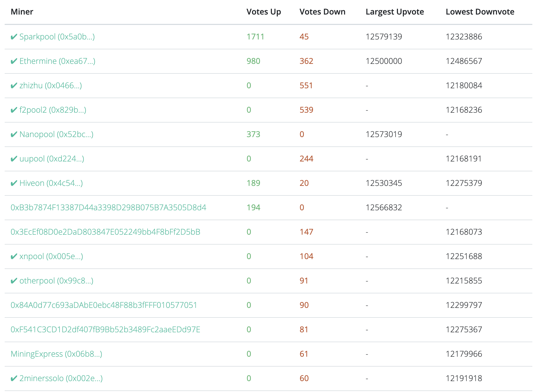Click the verified checkmark next to uupool
This screenshot has height=392, width=537.
tap(14, 159)
